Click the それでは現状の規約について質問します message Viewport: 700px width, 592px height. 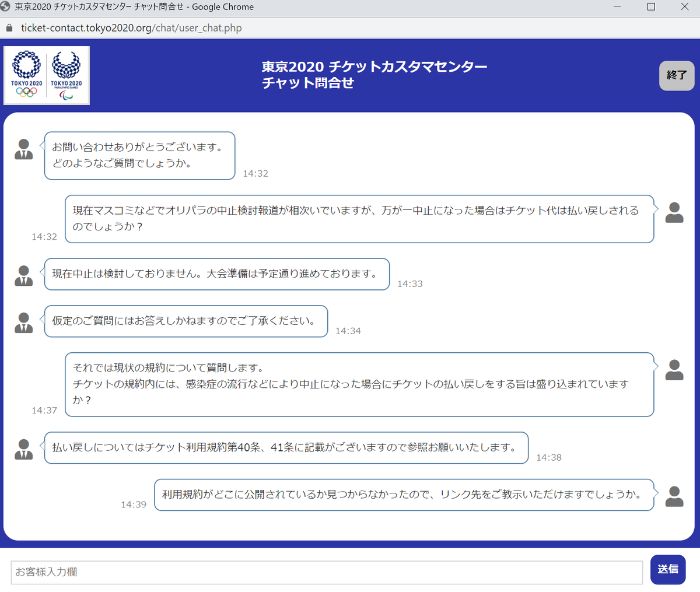(359, 384)
